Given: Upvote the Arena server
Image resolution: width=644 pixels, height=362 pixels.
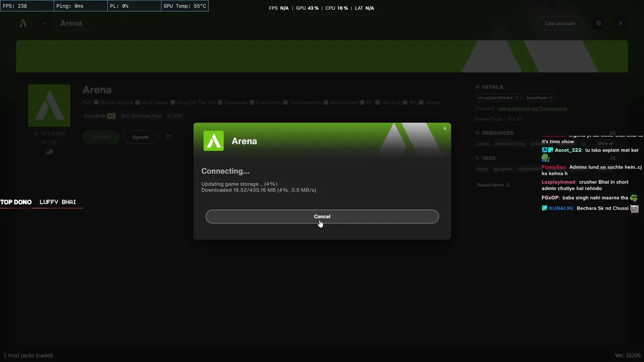Looking at the screenshot, I should pyautogui.click(x=140, y=137).
